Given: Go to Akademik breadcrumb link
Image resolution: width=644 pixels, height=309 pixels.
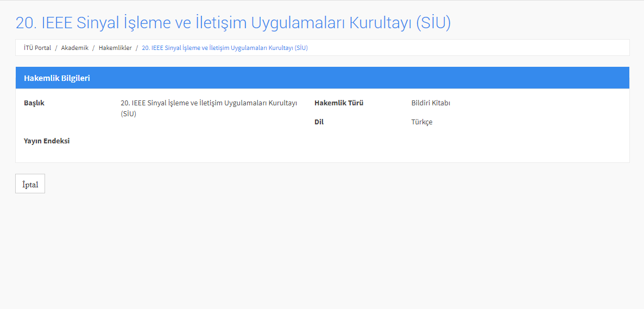Looking at the screenshot, I should (x=75, y=48).
